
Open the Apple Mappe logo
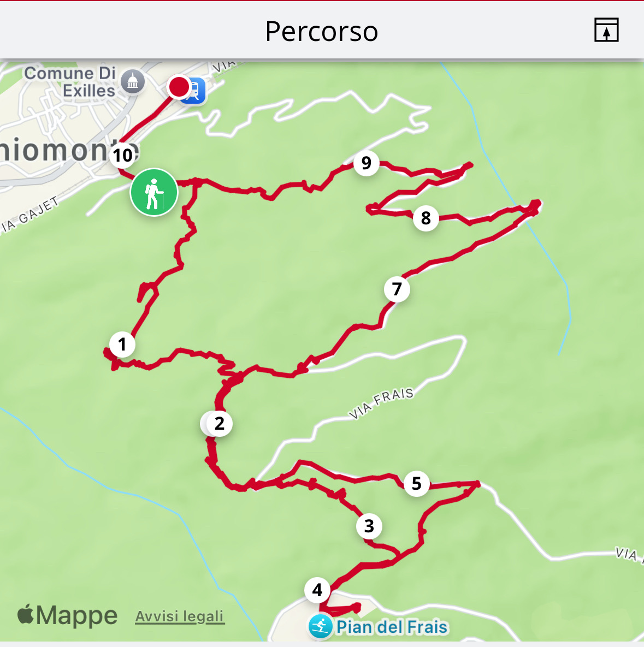coord(67,615)
